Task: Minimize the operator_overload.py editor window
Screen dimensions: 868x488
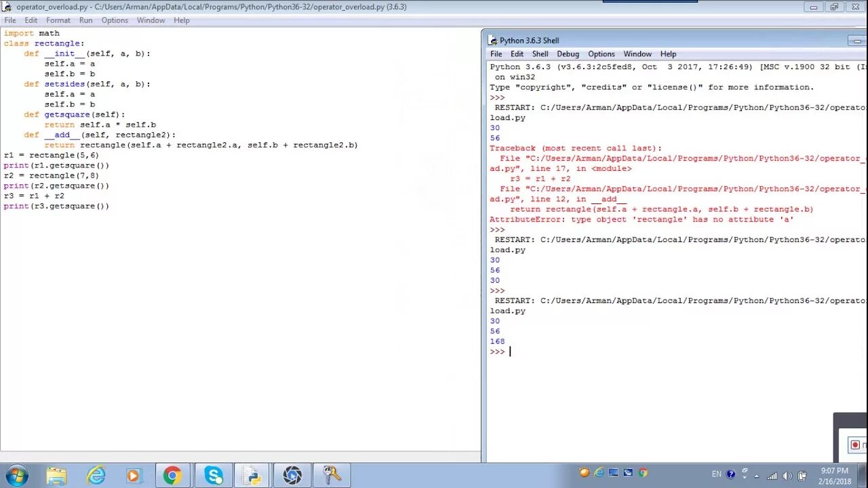Action: coord(814,7)
